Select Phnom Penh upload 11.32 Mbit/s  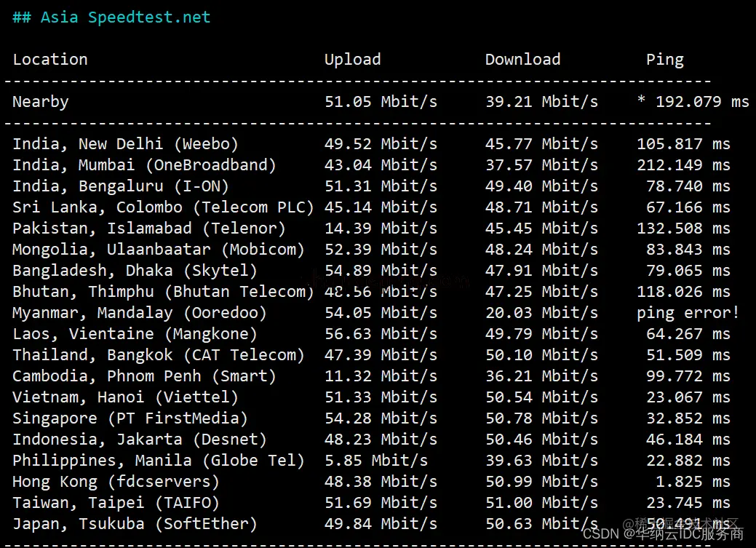pos(381,376)
